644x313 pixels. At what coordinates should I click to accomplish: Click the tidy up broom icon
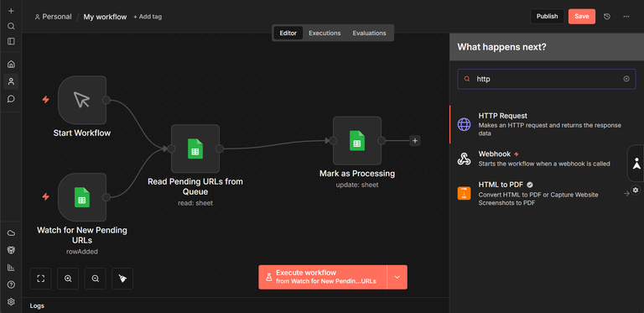coord(122,279)
